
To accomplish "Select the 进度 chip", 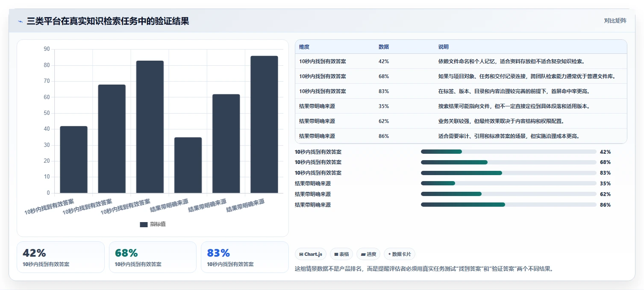I will coord(368,254).
